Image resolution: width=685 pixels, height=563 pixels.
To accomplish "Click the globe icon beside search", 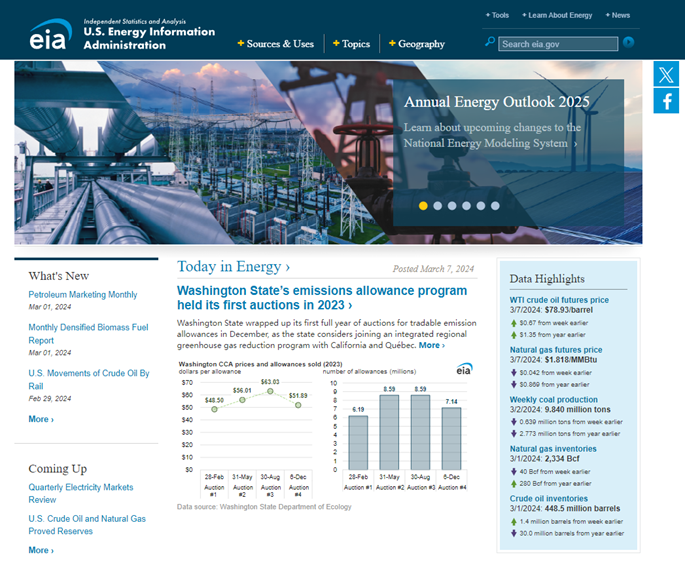I will (x=628, y=43).
